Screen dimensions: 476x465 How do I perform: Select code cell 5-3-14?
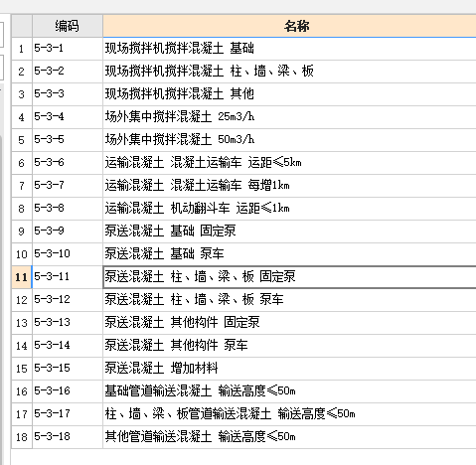68,346
